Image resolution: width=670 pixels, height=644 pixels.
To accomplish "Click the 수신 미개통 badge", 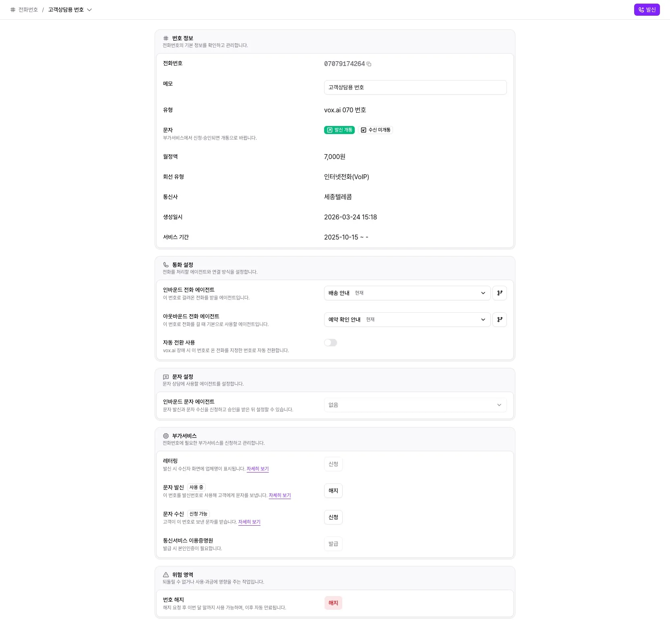I will pyautogui.click(x=375, y=130).
